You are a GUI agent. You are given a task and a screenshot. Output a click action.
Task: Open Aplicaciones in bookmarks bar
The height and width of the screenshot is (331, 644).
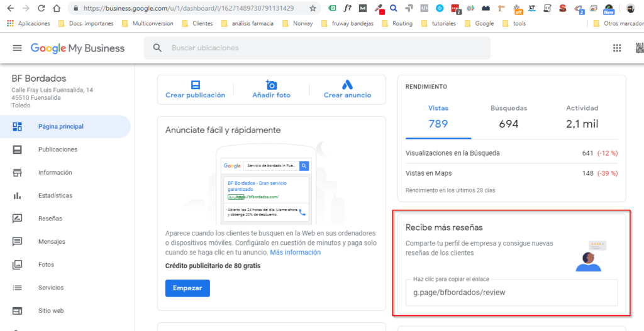pyautogui.click(x=28, y=23)
